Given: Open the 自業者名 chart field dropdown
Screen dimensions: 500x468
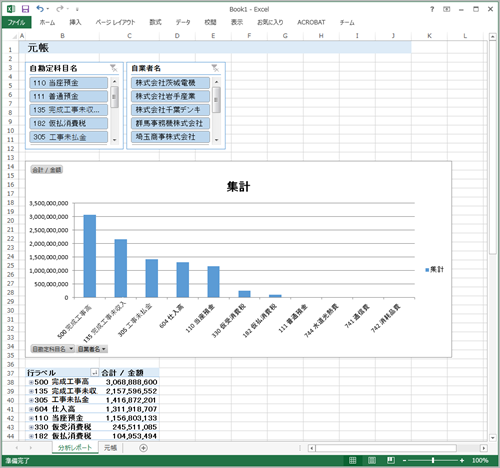Looking at the screenshot, I should (x=92, y=349).
